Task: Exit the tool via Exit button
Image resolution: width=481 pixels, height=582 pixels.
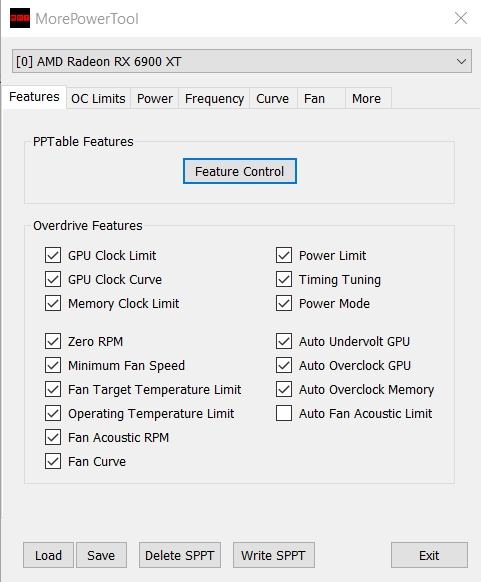Action: 429,555
